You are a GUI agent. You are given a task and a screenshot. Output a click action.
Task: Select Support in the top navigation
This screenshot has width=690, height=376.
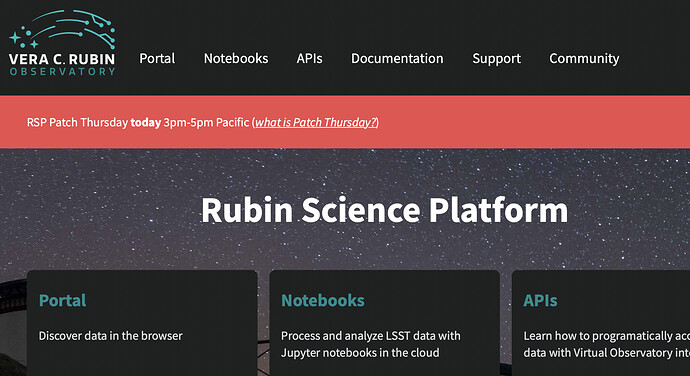(x=496, y=59)
